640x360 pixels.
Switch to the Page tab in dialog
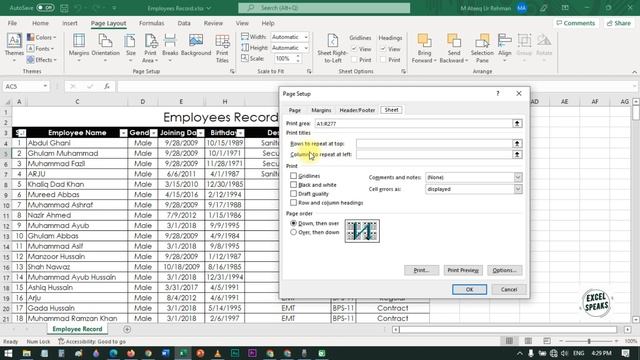tap(295, 110)
